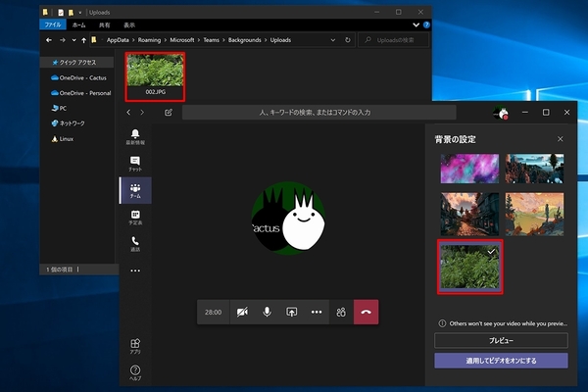Expand more apps ellipsis in Teams sidebar
The image size is (588, 392).
point(135,270)
